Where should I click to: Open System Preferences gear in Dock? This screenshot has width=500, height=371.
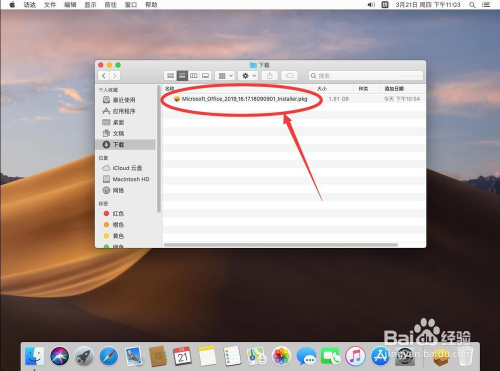(405, 356)
